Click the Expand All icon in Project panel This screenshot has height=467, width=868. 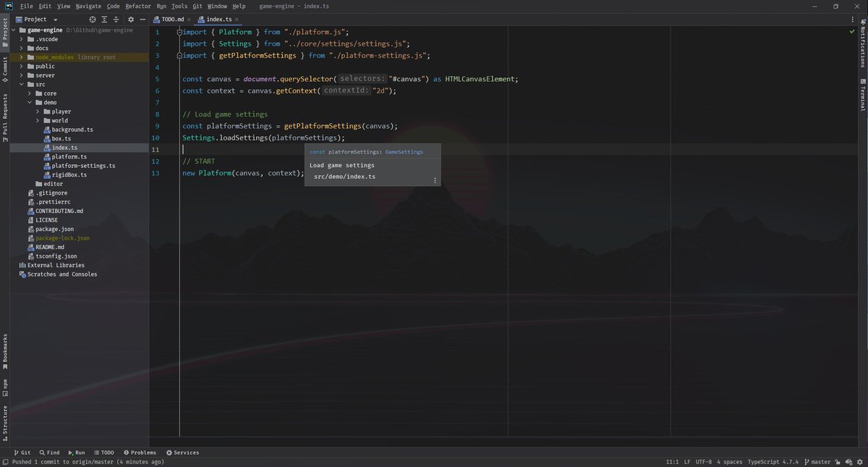point(106,20)
